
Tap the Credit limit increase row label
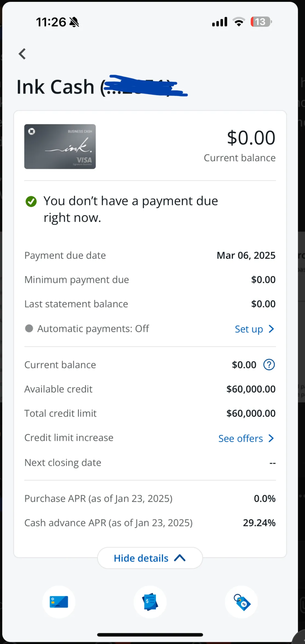pyautogui.click(x=69, y=438)
